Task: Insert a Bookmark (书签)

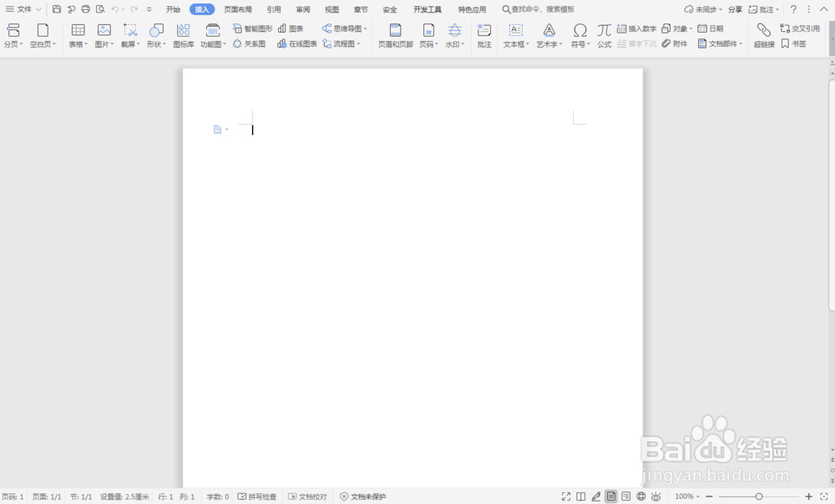Action: [x=793, y=43]
